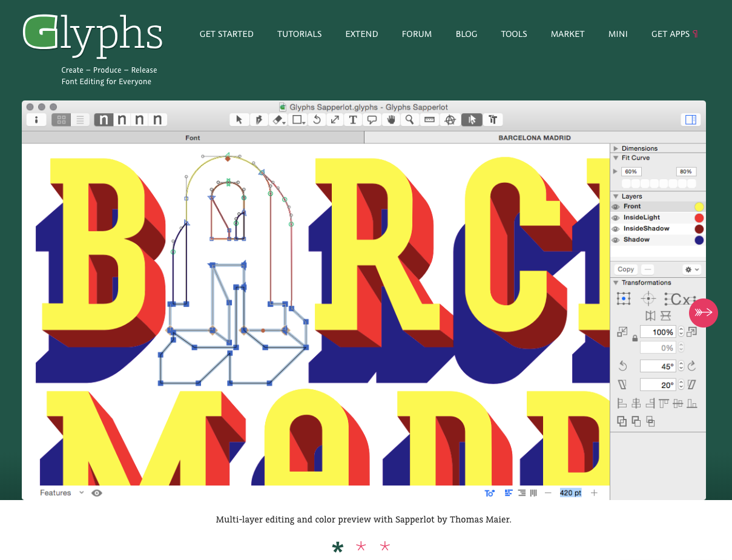Image resolution: width=732 pixels, height=560 pixels.
Task: Align selection to horizontal centers
Action: point(636,403)
